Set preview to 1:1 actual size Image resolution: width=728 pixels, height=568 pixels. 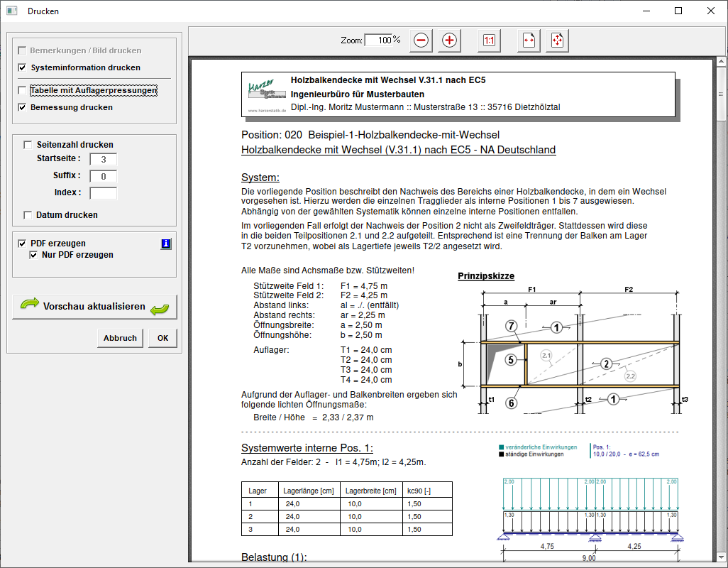pyautogui.click(x=489, y=40)
